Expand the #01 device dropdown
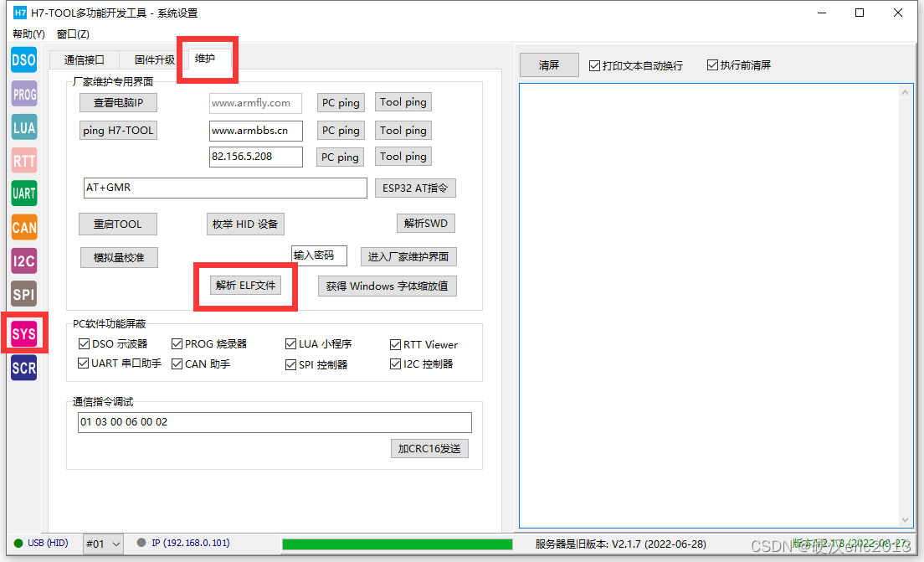The image size is (924, 562). [103, 544]
